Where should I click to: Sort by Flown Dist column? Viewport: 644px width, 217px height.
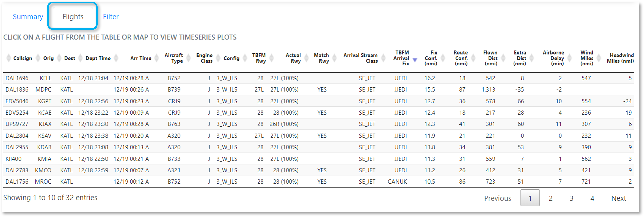pos(490,58)
